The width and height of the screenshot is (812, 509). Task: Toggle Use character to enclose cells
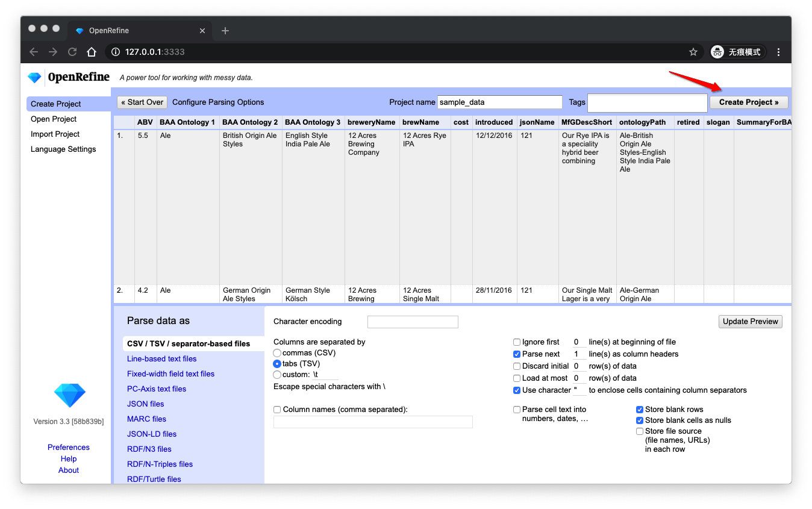(x=517, y=390)
